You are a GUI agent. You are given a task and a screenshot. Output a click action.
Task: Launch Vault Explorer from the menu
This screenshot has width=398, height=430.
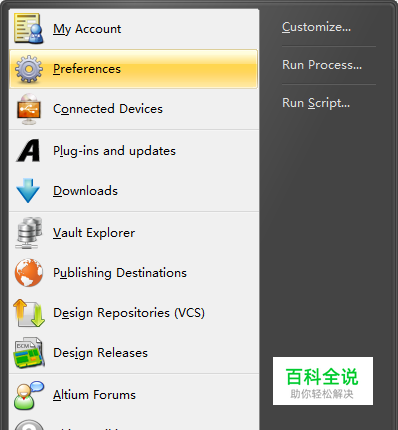(134, 233)
